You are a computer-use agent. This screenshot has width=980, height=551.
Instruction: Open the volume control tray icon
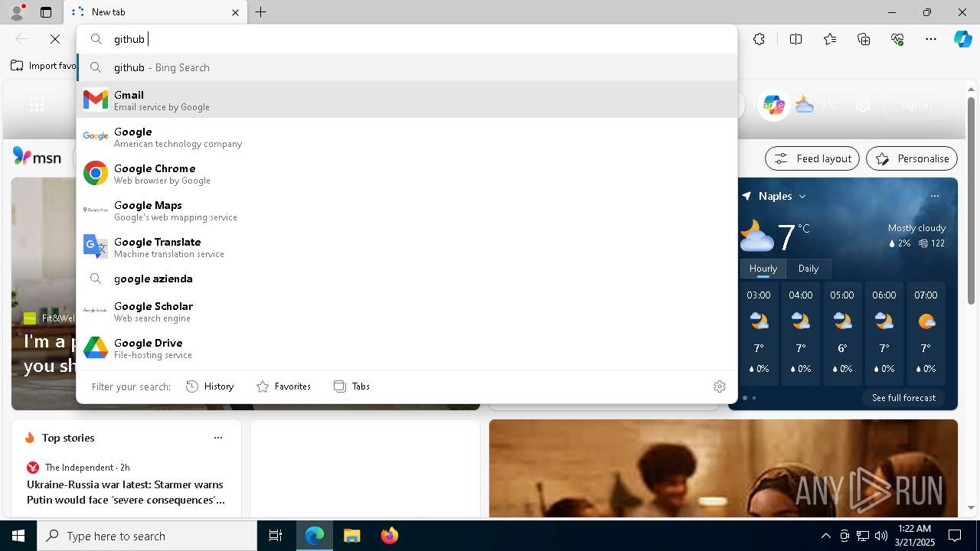881,536
